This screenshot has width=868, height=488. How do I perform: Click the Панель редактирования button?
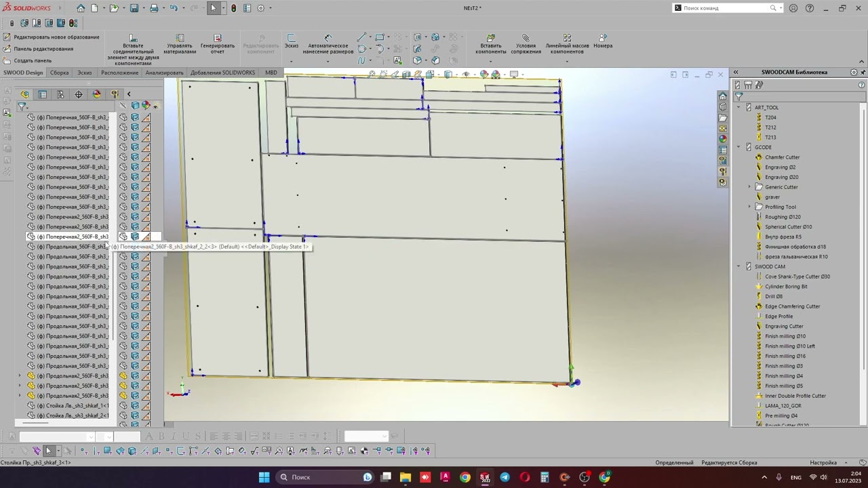click(x=38, y=49)
